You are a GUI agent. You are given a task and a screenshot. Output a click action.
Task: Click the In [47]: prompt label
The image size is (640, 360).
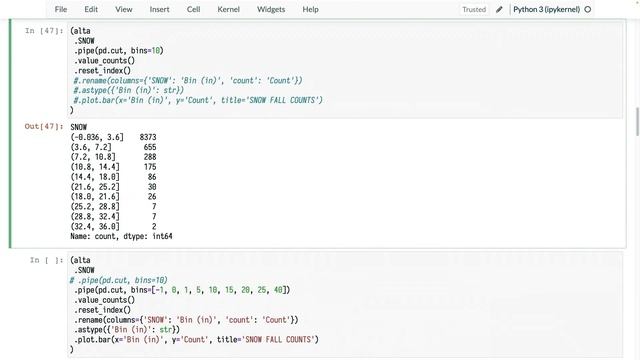(44, 31)
